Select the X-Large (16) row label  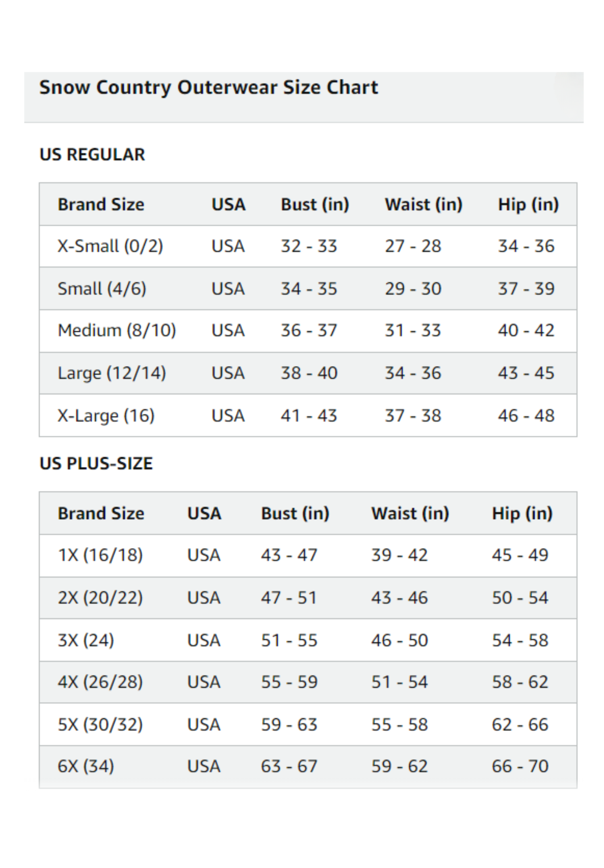pyautogui.click(x=106, y=415)
